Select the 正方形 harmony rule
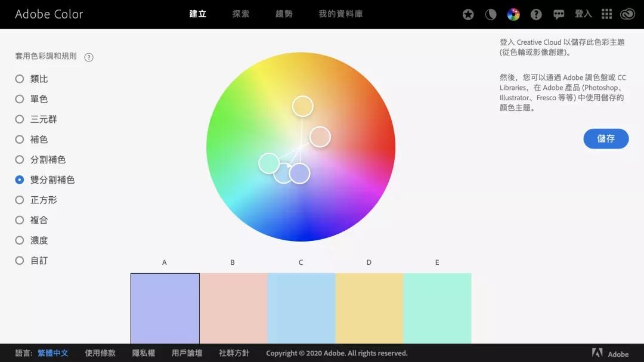Screen dimensions: 644x362 36,200
